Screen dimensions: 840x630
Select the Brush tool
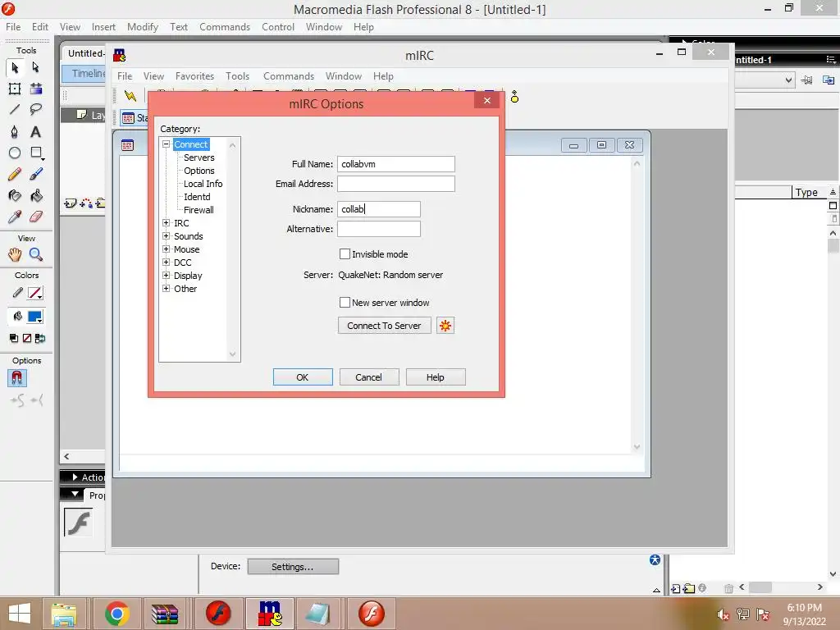pos(36,174)
